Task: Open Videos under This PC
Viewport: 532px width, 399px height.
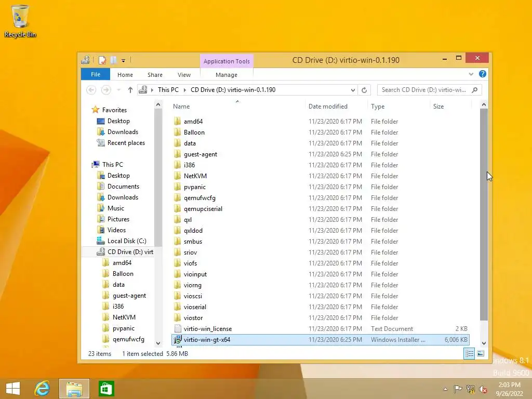Action: (116, 230)
